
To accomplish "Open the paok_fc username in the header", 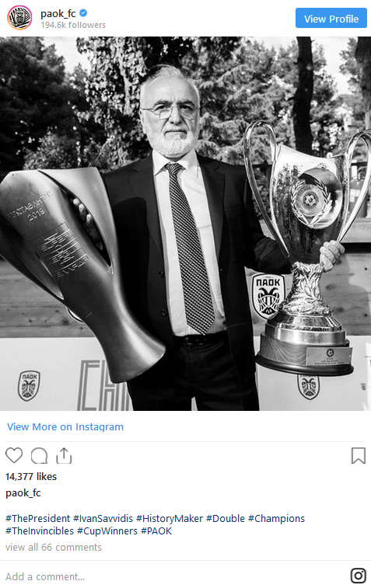I will pos(58,13).
